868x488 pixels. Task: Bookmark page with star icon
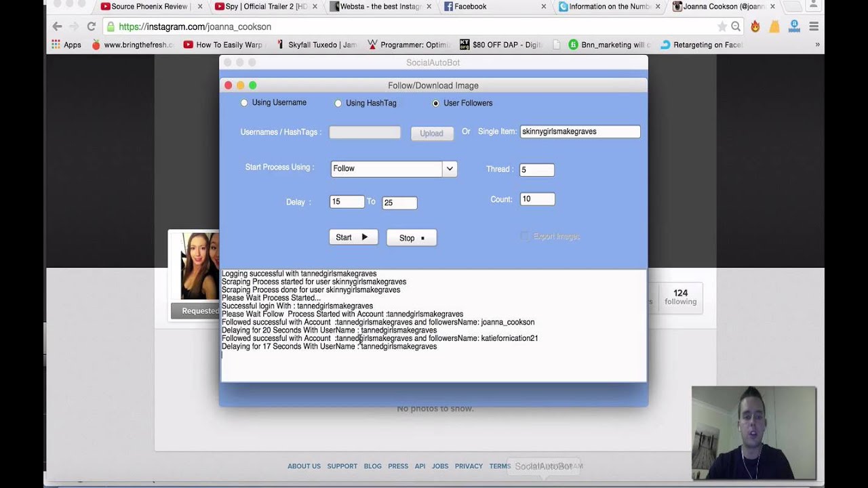pos(722,26)
